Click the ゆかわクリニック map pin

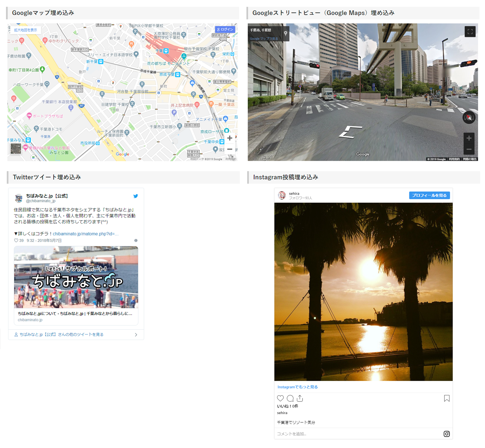coord(45,40)
